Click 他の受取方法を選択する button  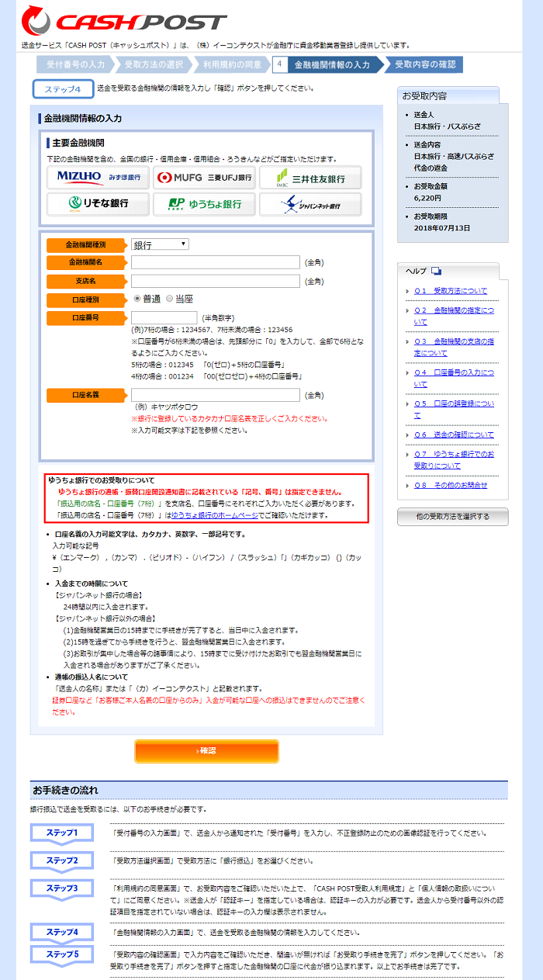click(452, 516)
